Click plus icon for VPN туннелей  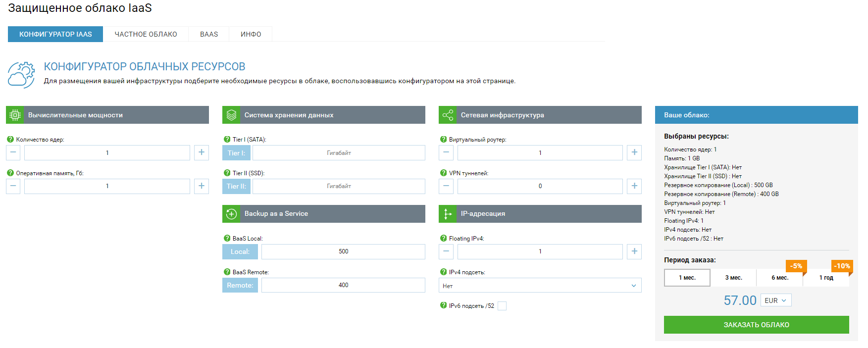(x=634, y=186)
